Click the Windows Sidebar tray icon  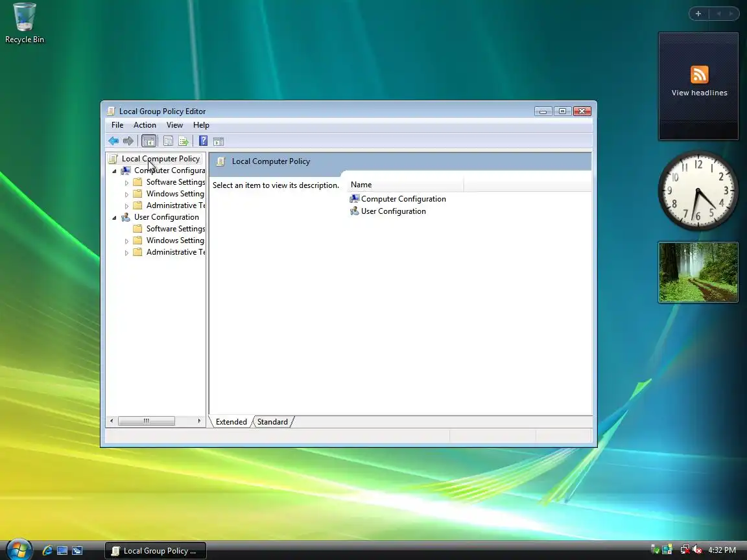667,550
